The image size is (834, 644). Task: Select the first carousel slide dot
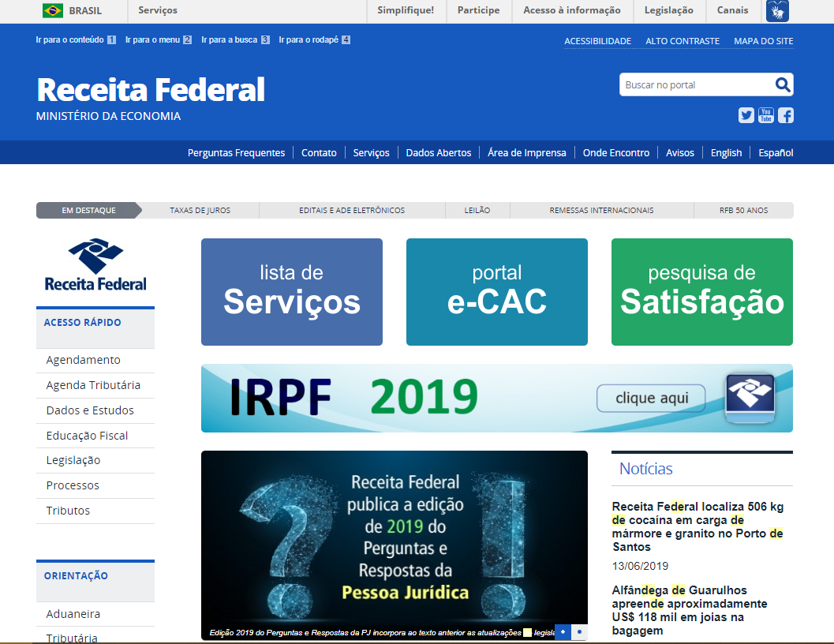point(563,631)
